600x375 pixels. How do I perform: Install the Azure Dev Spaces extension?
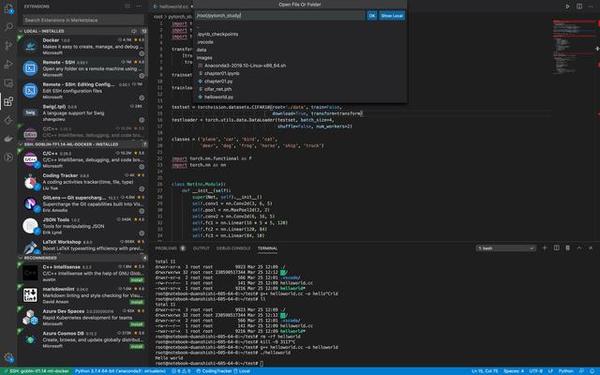coord(137,324)
